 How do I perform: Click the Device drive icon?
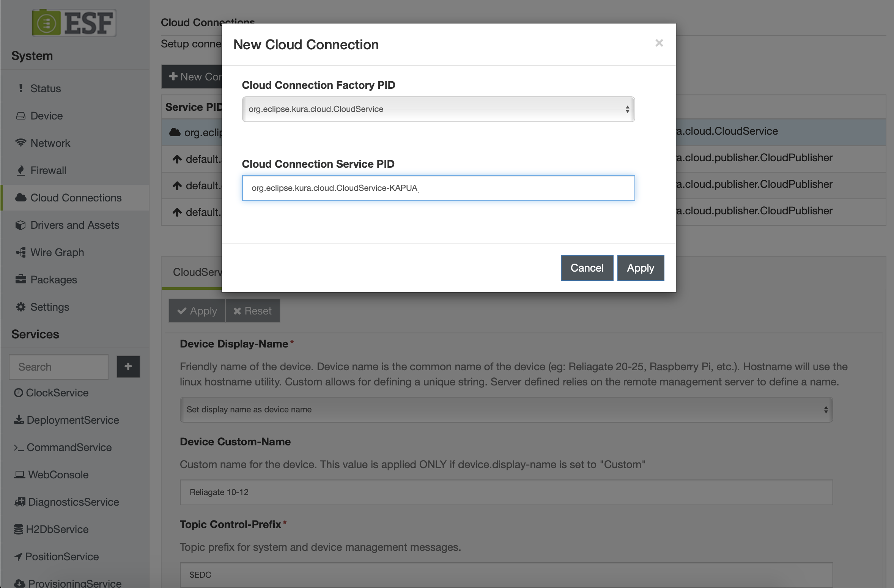pos(21,116)
